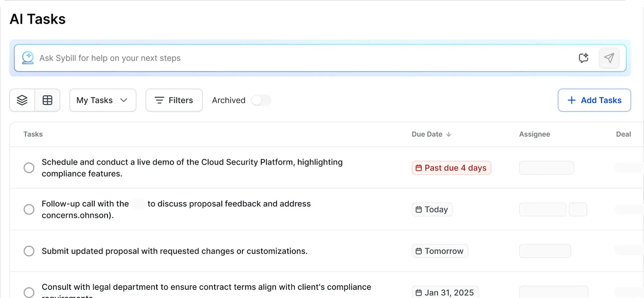
Task: Mark the Cloud Security demo task complete
Action: (x=29, y=168)
